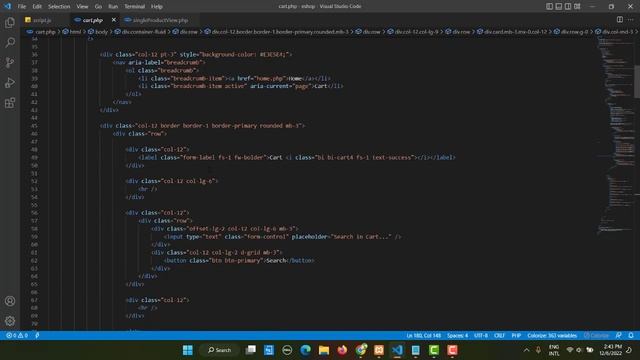Click line number 58 in gutter

tap(34, 229)
